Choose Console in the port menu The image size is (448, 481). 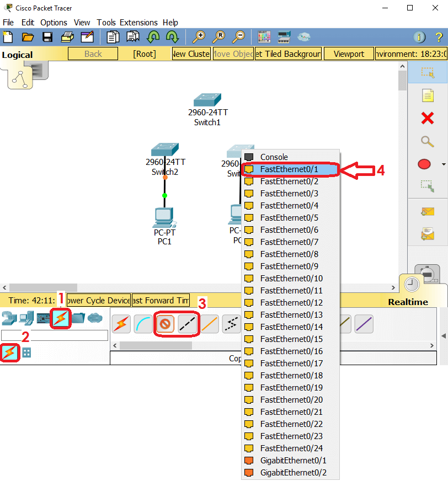[x=290, y=157]
